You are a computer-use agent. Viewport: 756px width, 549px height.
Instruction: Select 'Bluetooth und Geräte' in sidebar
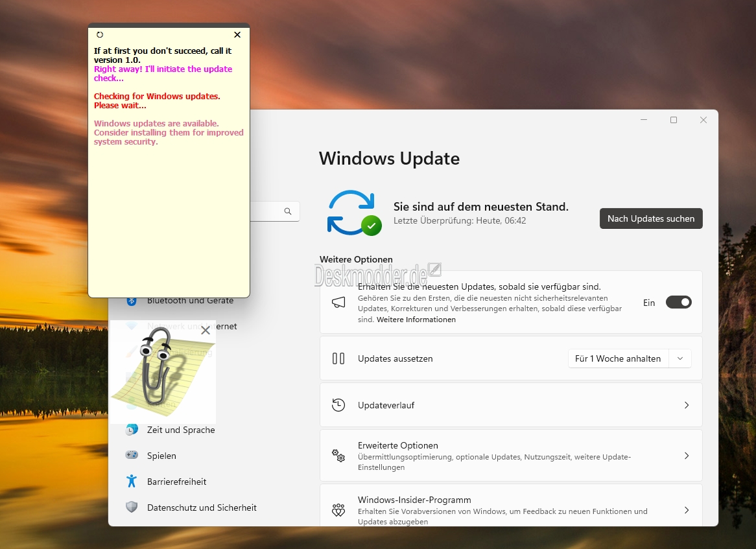(x=190, y=301)
